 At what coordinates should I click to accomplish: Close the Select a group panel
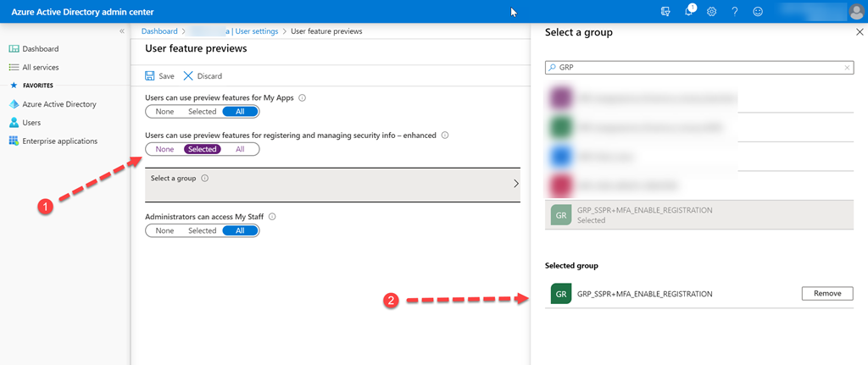[860, 33]
